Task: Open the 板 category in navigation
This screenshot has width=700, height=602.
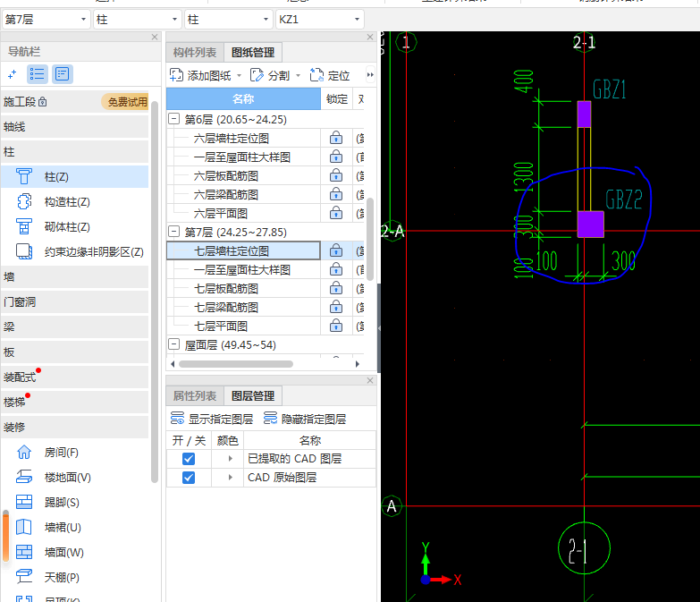Action: [x=74, y=352]
